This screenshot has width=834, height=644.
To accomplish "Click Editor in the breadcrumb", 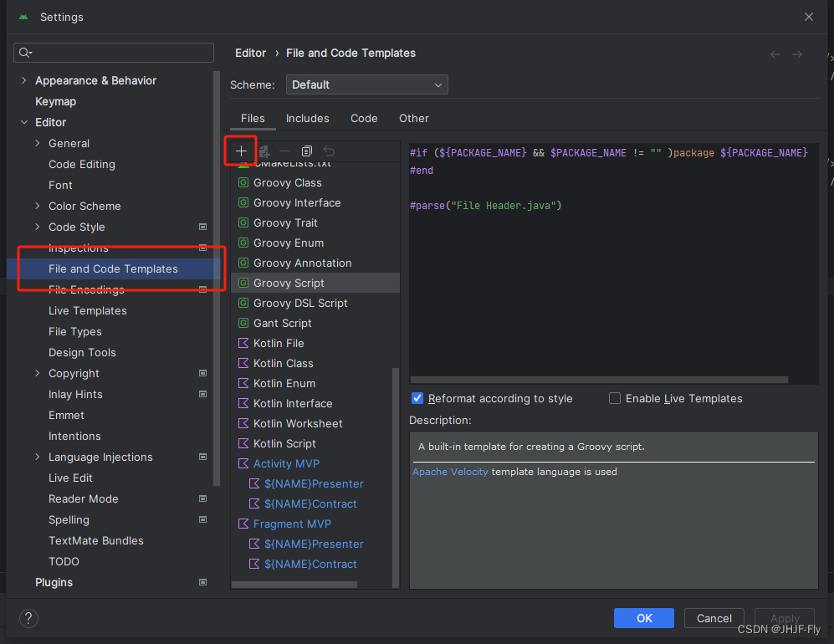I will click(250, 54).
